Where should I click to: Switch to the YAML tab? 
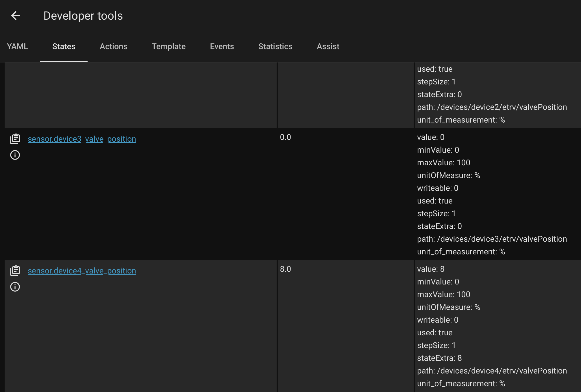point(17,46)
